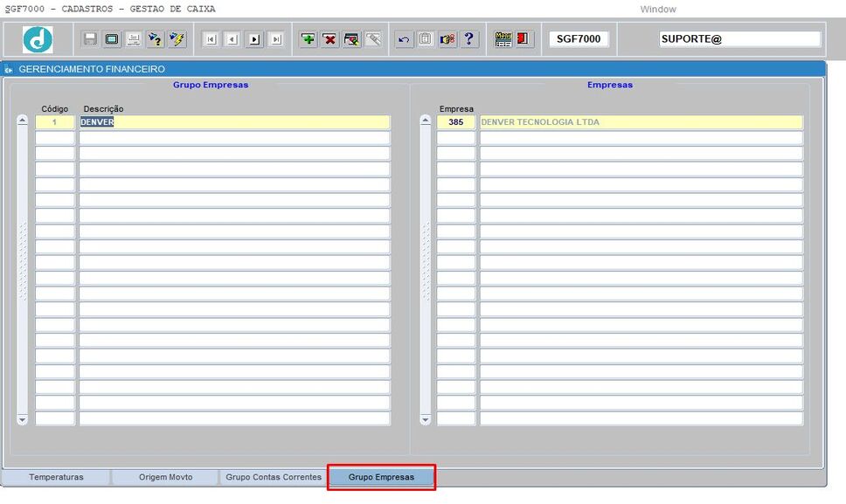Open the Window menu
The height and width of the screenshot is (504, 846).
point(658,9)
